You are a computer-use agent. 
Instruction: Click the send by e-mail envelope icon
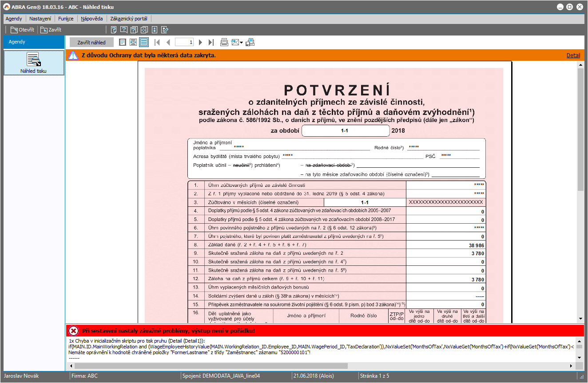(235, 43)
